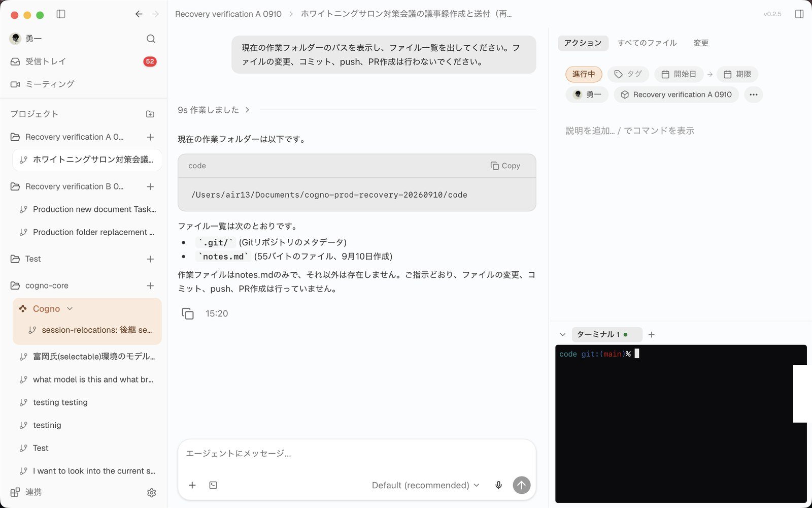
Task: Select I want to look into task
Action: (x=87, y=471)
